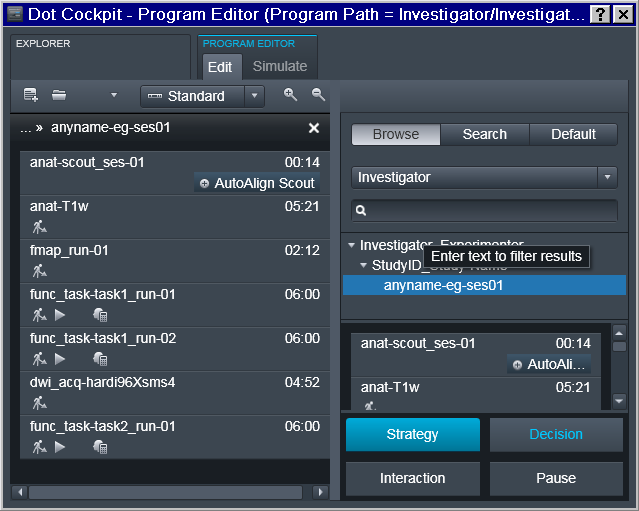
Task: Click the zoom in magnifier icon
Action: (290, 95)
